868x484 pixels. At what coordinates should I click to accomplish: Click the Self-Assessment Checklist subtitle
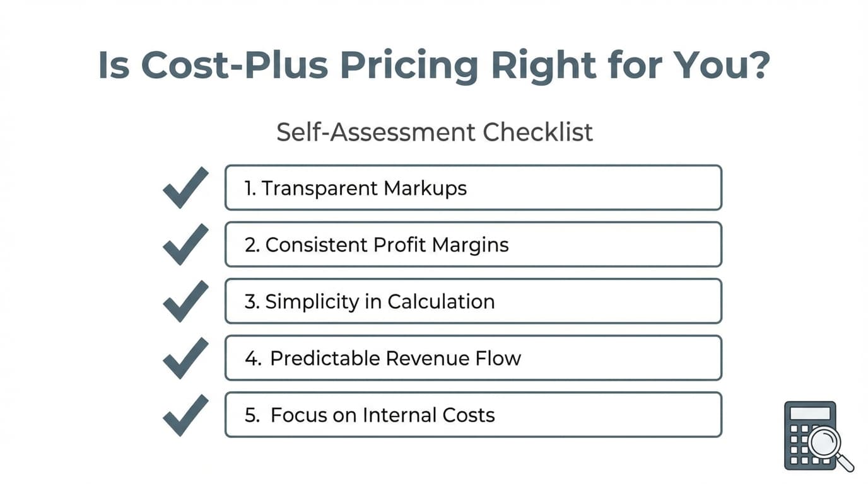point(435,132)
